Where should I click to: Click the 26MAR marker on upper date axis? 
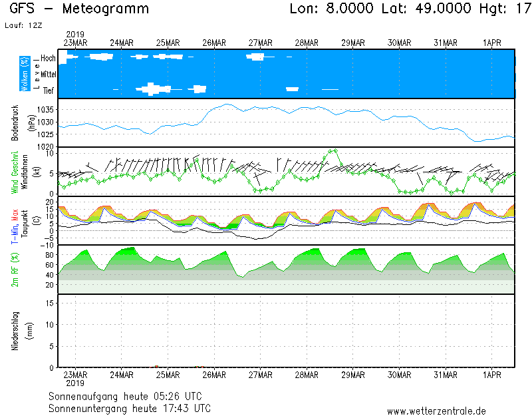[214, 43]
